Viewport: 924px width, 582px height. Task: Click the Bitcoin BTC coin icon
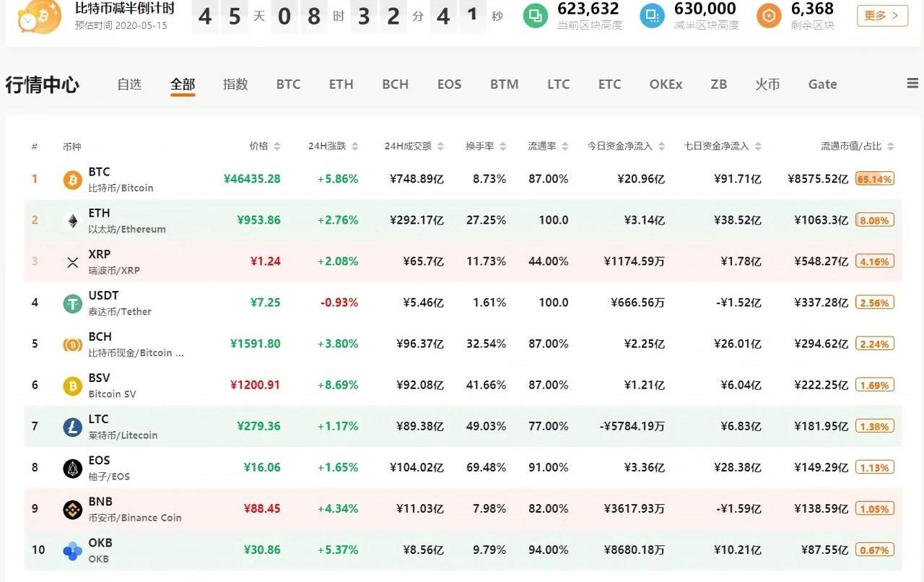72,180
